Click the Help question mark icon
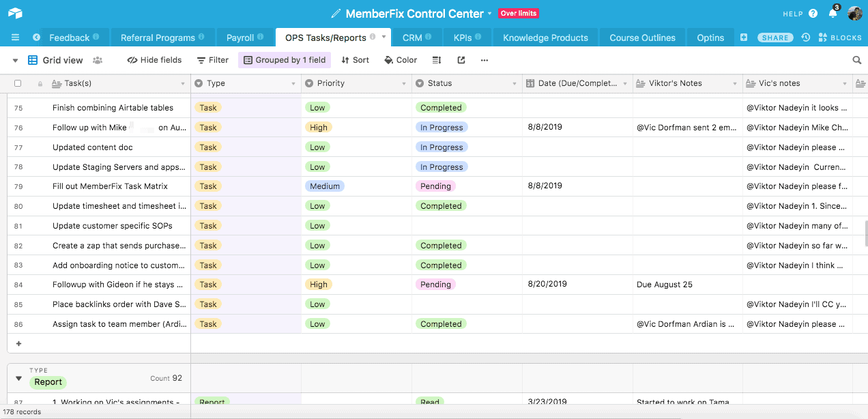 (x=813, y=14)
